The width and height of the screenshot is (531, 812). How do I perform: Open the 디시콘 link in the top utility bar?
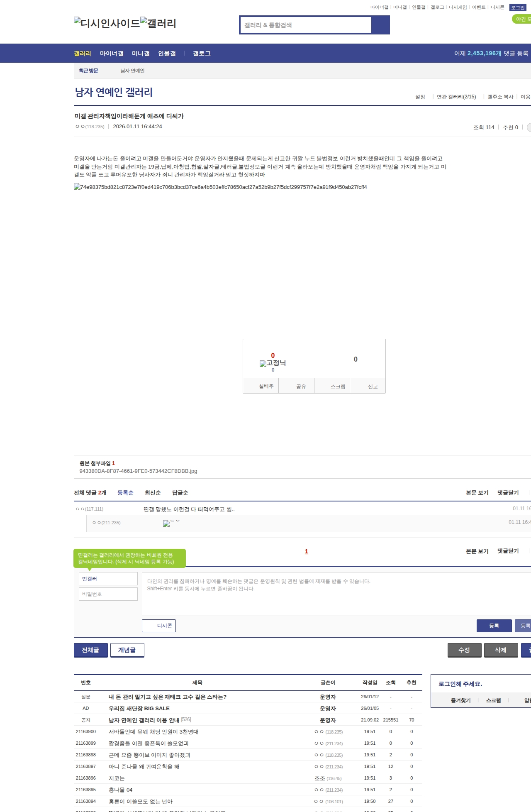pyautogui.click(x=497, y=7)
